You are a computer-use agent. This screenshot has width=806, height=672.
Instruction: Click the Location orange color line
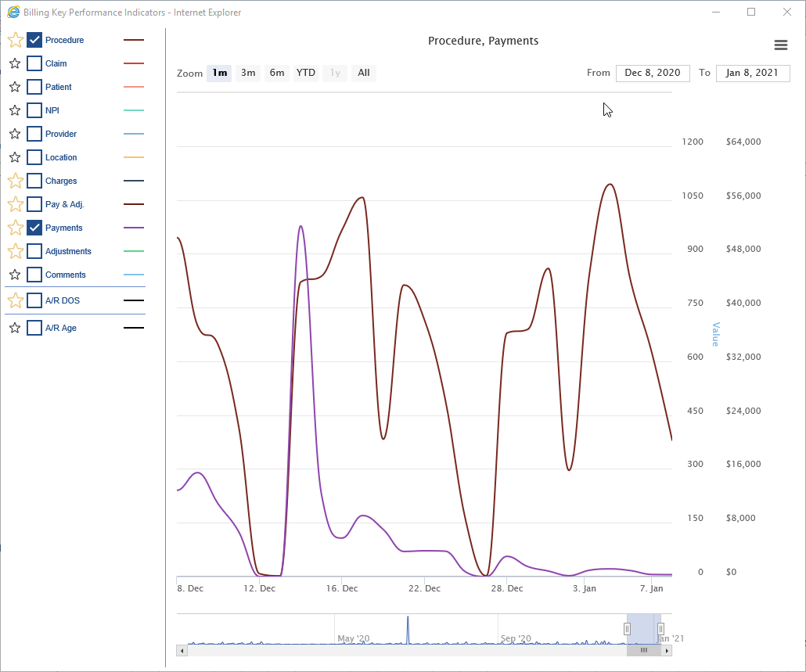[134, 157]
